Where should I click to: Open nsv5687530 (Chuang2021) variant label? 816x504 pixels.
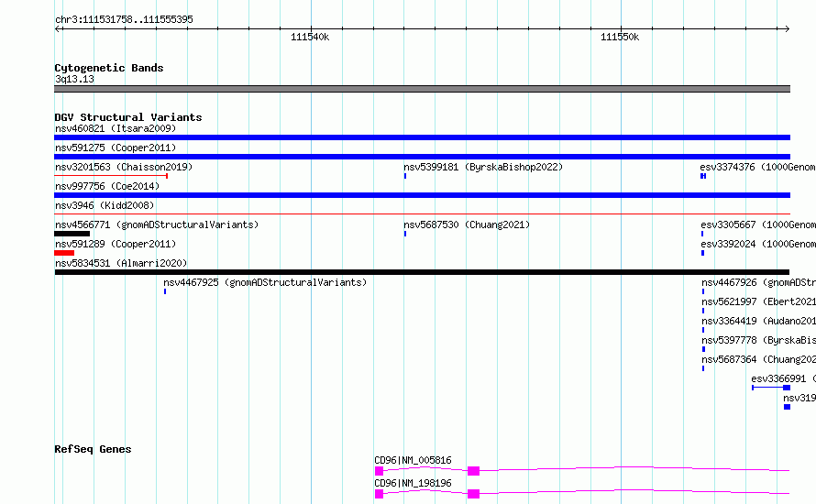click(x=467, y=225)
